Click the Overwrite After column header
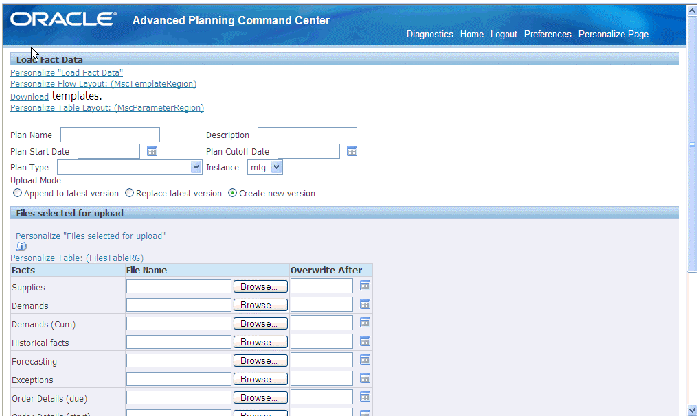Image resolution: width=699 pixels, height=419 pixels. coord(326,270)
